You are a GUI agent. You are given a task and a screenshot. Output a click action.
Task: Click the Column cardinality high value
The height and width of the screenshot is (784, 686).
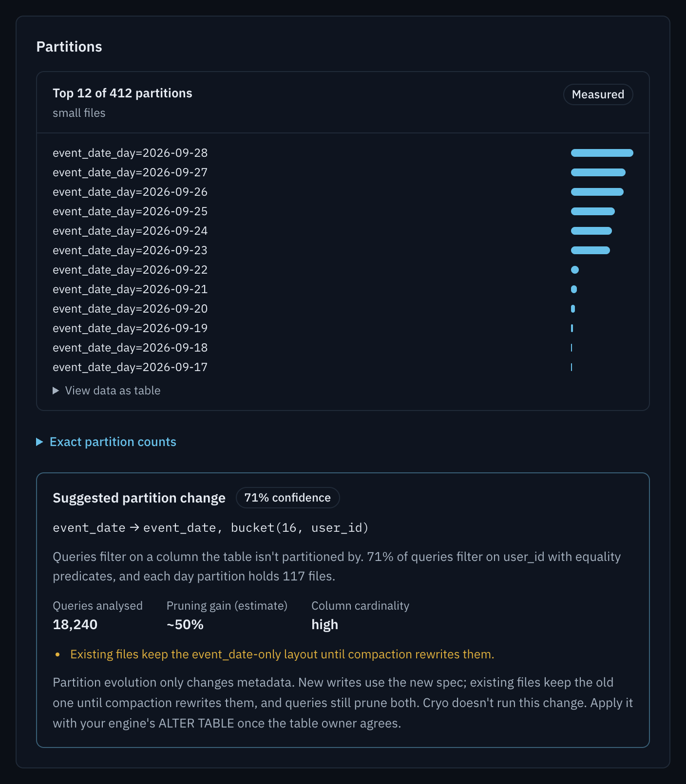pyautogui.click(x=324, y=624)
